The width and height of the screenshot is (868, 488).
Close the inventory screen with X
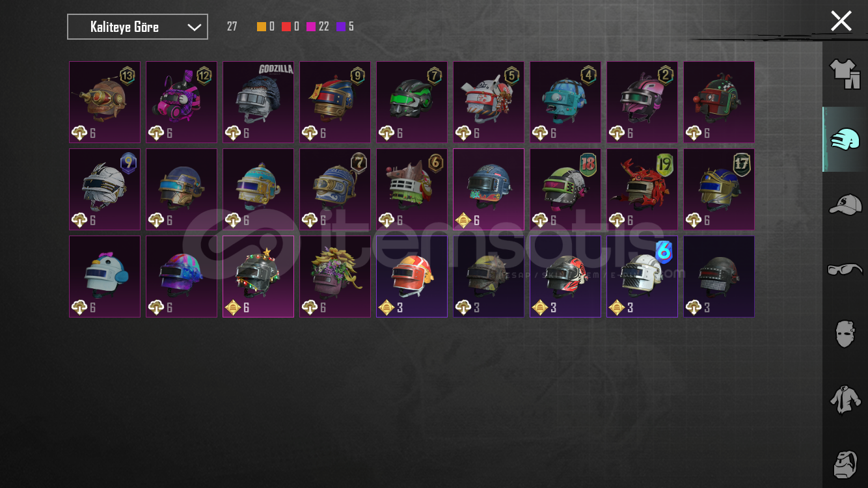coord(841,21)
